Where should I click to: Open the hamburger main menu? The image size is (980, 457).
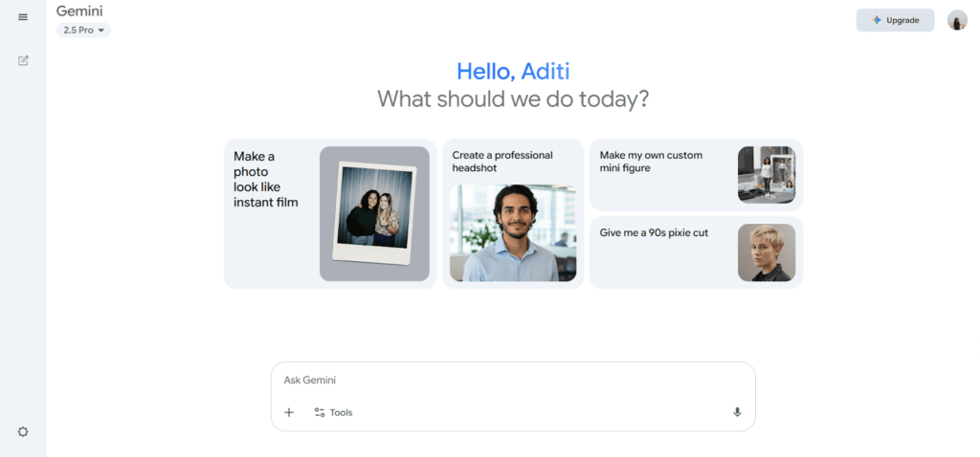(23, 17)
